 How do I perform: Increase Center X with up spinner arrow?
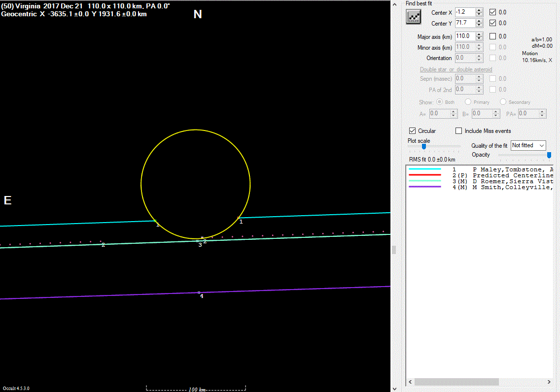point(479,10)
